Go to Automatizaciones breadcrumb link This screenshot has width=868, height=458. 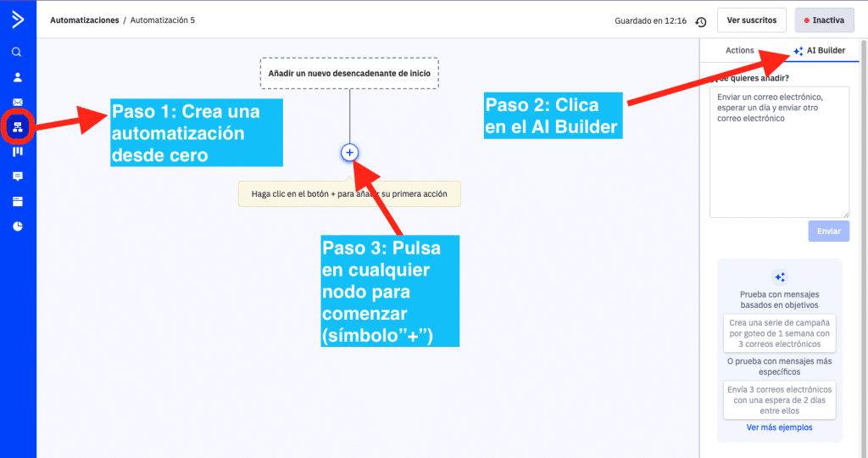click(85, 20)
